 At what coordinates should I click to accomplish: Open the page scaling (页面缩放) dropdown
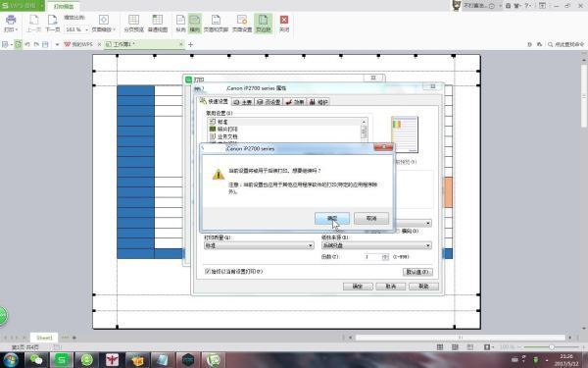click(x=104, y=24)
